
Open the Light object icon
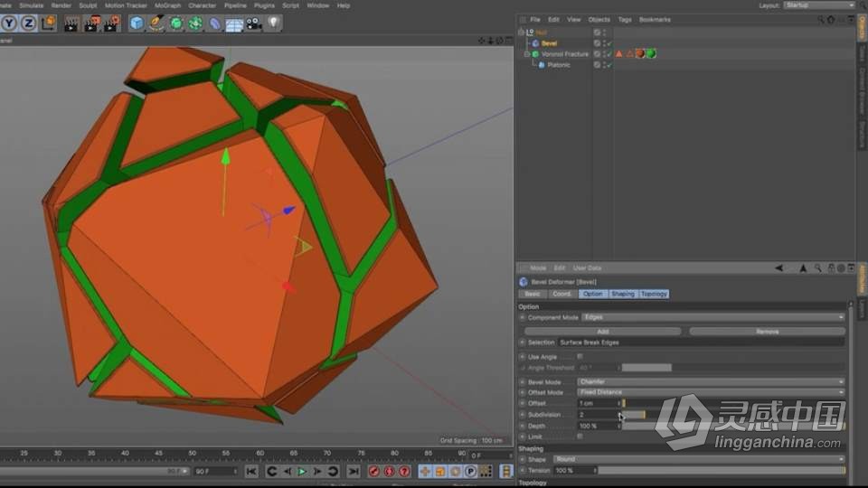pyautogui.click(x=272, y=23)
